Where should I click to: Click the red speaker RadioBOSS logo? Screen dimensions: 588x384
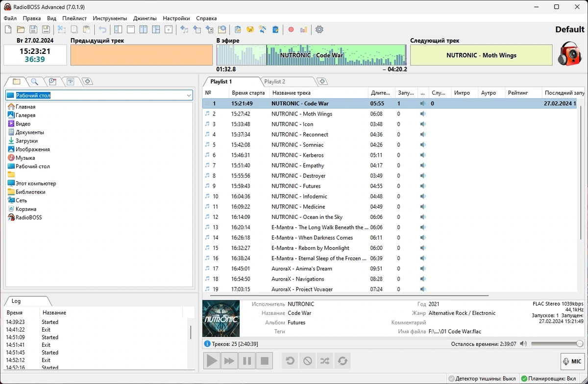(x=570, y=54)
